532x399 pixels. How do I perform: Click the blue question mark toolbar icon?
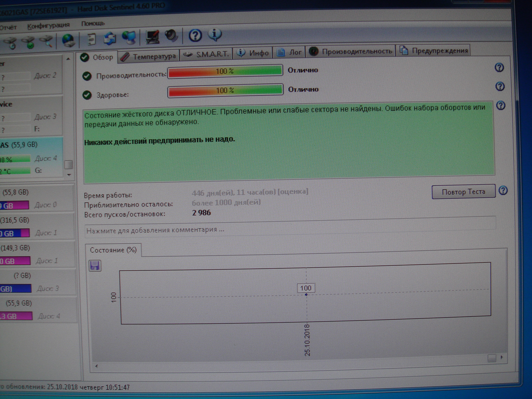(x=195, y=35)
